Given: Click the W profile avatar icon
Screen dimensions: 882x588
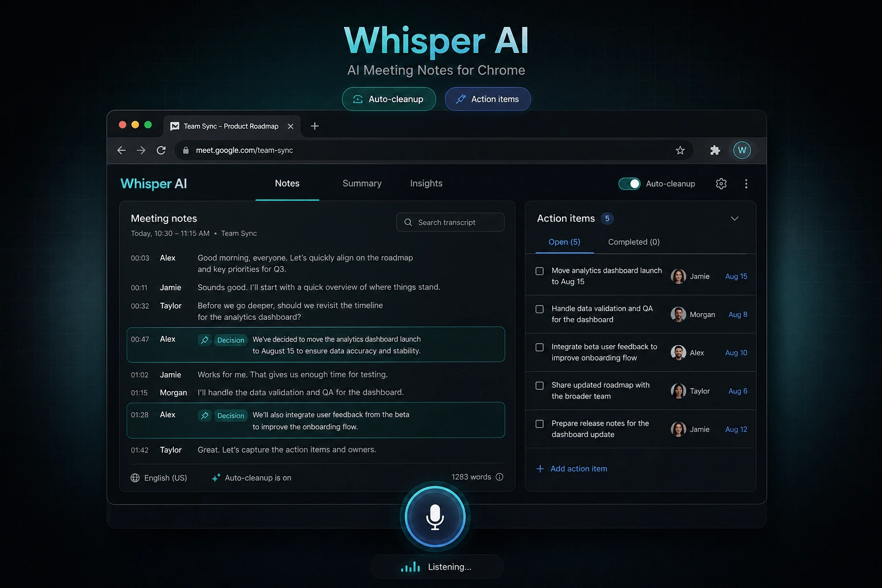Looking at the screenshot, I should (x=742, y=150).
